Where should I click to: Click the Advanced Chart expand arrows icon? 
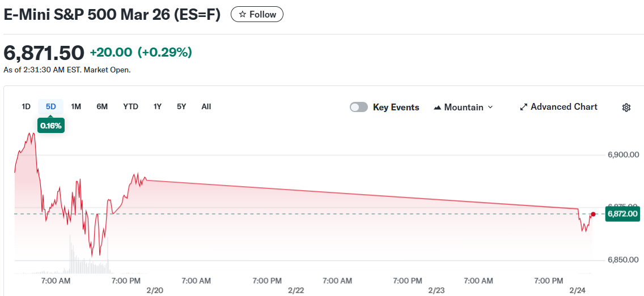click(x=523, y=108)
